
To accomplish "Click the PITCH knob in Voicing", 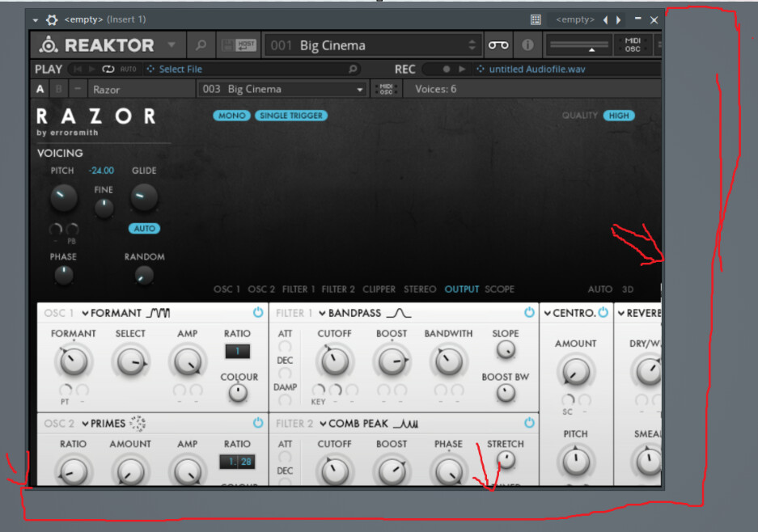I will pyautogui.click(x=63, y=197).
